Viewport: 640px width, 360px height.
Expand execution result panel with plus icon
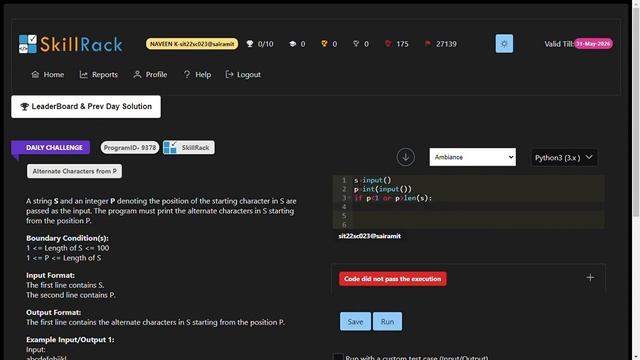(590, 278)
